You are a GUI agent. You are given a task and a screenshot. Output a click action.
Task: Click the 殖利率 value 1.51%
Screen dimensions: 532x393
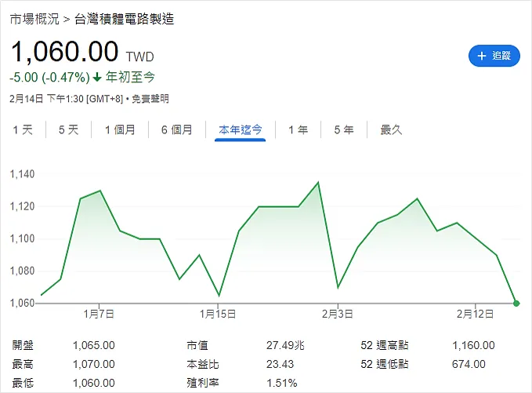tap(281, 383)
